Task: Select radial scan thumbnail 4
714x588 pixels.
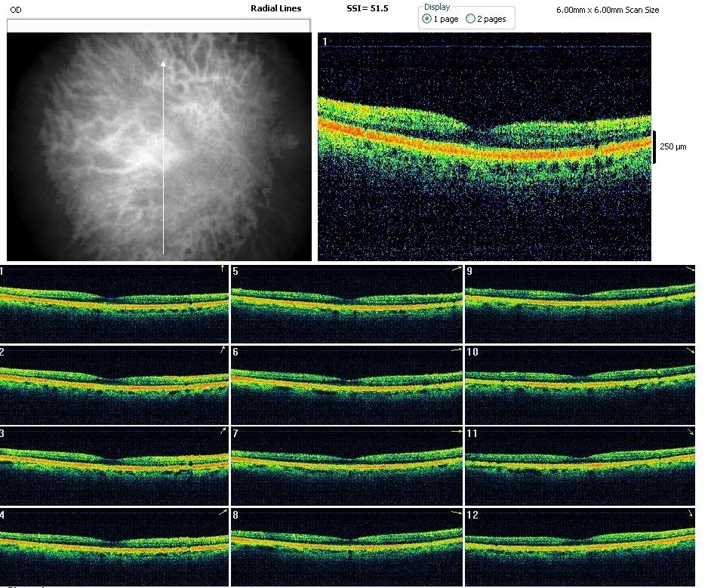Action: [113, 546]
